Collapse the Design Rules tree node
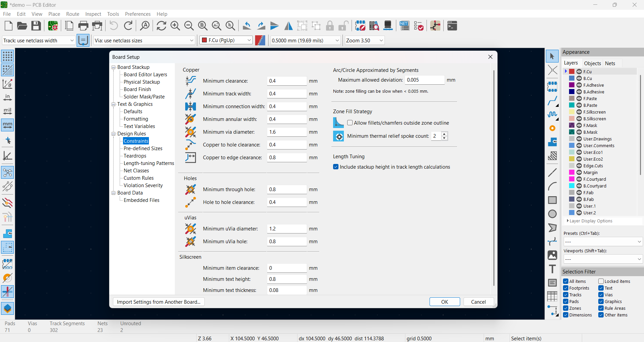This screenshot has width=644, height=342. click(x=114, y=134)
